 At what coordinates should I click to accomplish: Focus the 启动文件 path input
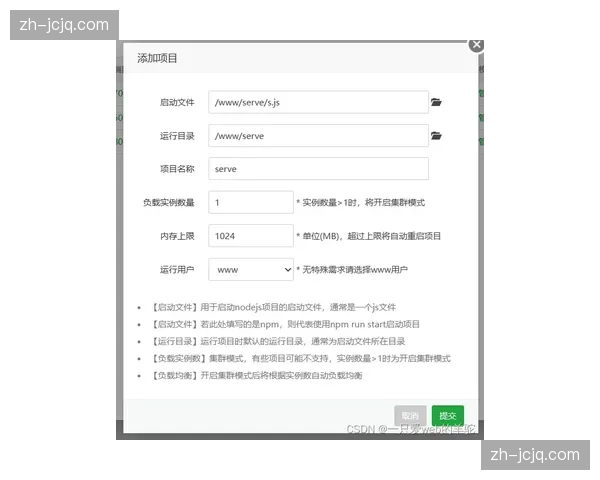(x=318, y=102)
